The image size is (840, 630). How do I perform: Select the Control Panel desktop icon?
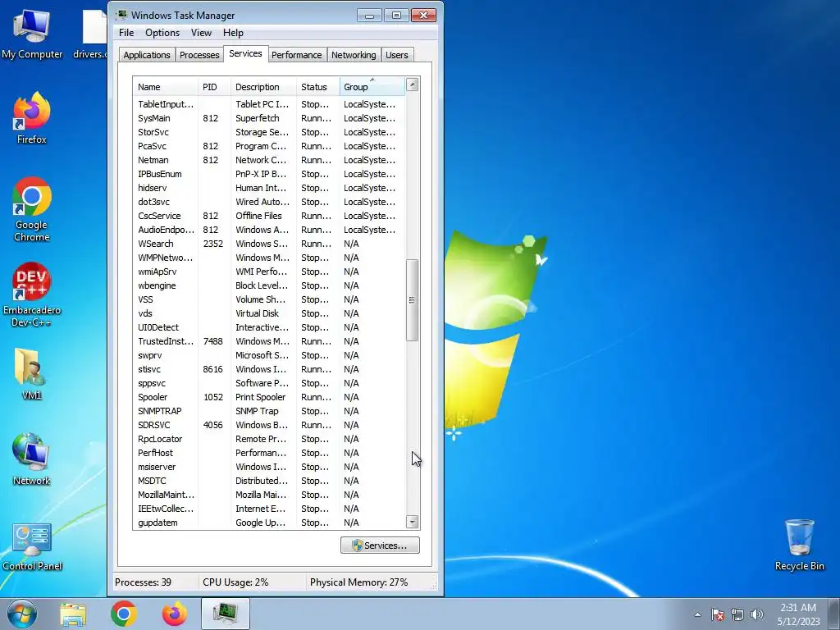32,546
